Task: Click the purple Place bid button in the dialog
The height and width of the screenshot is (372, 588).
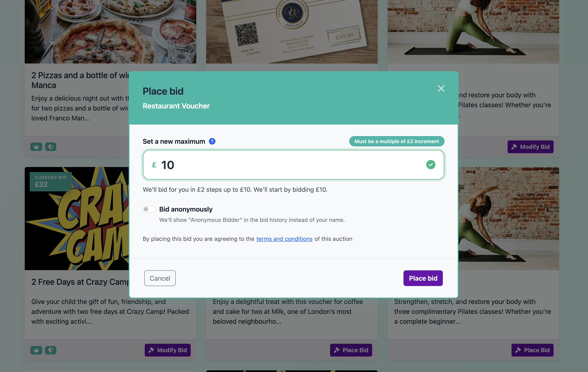Action: [x=423, y=278]
